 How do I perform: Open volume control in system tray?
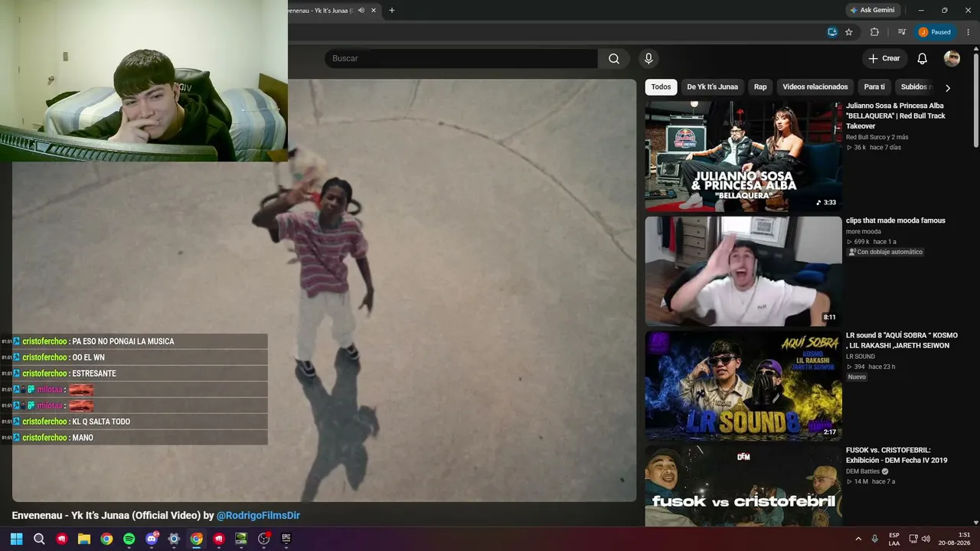pyautogui.click(x=926, y=539)
